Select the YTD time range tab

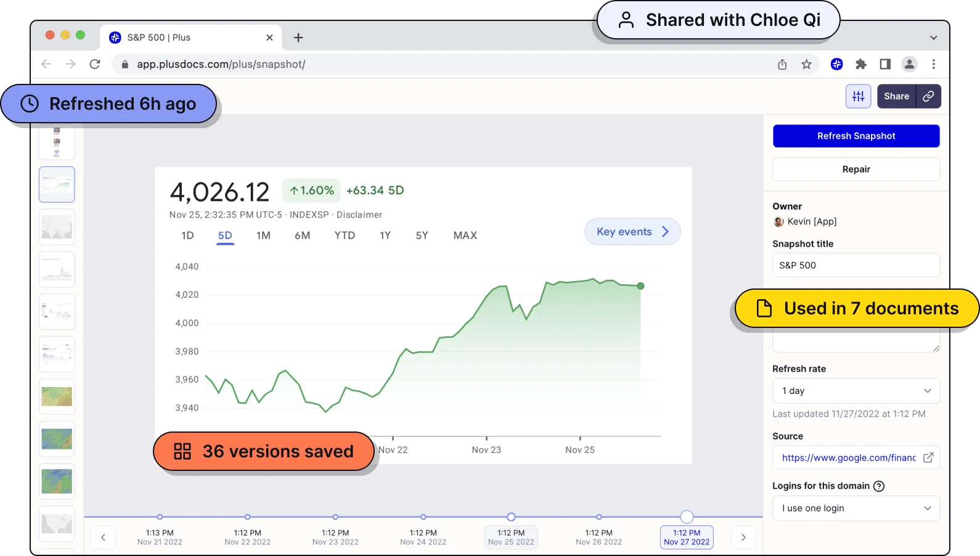click(345, 235)
